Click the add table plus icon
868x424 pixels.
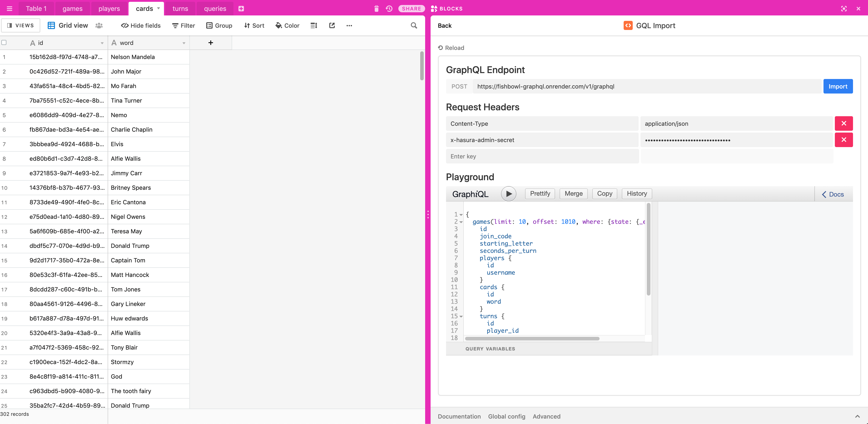point(241,9)
